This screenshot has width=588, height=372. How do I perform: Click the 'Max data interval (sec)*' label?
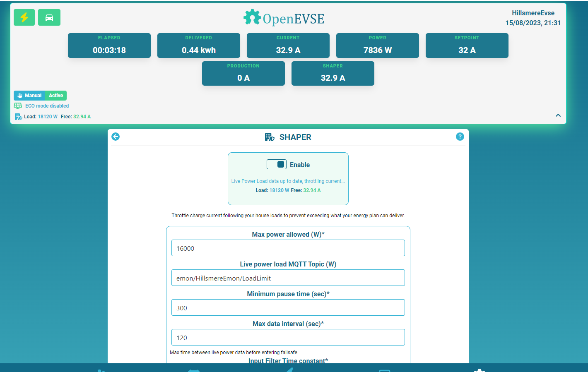click(288, 324)
